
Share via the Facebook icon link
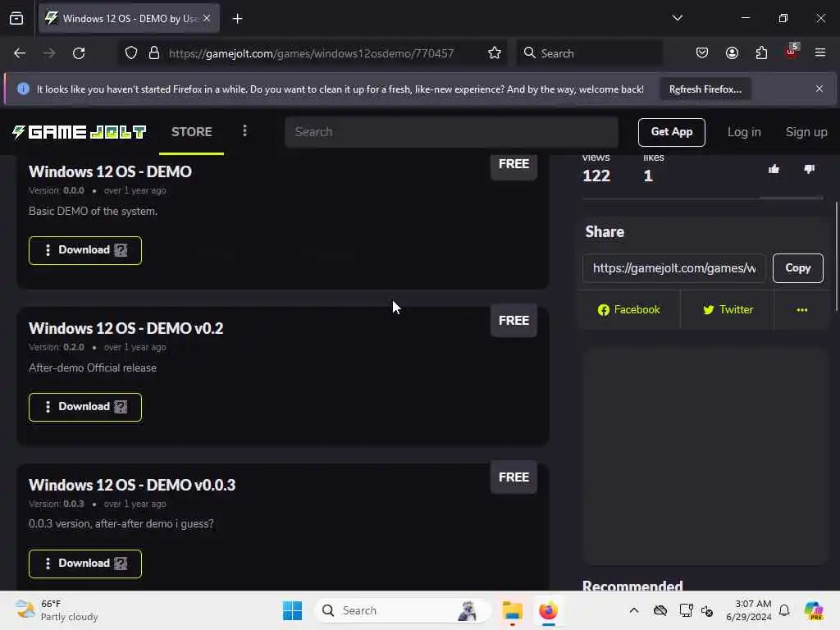pyautogui.click(x=629, y=309)
